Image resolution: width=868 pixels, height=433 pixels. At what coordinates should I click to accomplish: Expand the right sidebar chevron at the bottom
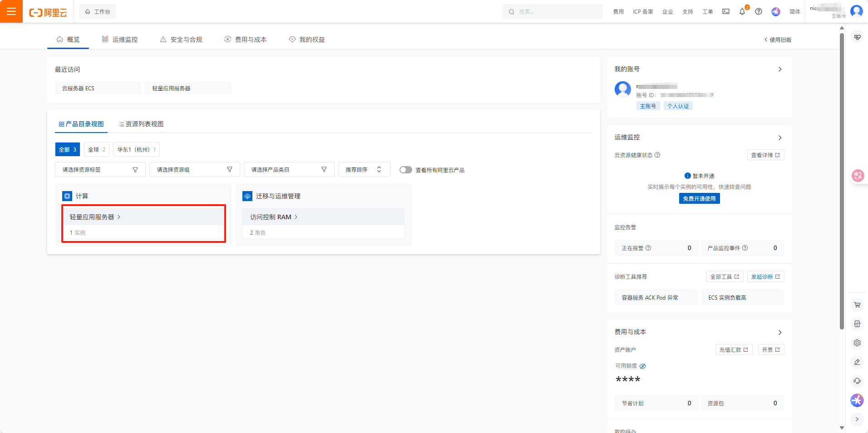[857, 419]
